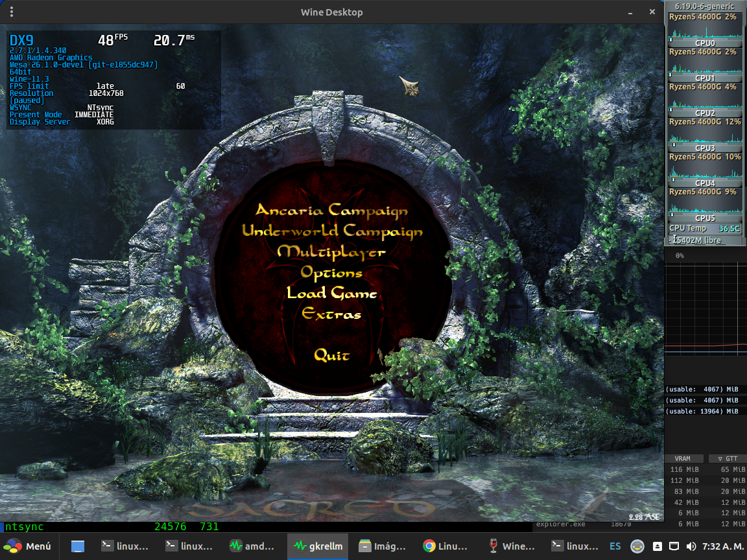Click the ES keyboard layout indicator
The width and height of the screenshot is (747, 560).
pyautogui.click(x=615, y=546)
